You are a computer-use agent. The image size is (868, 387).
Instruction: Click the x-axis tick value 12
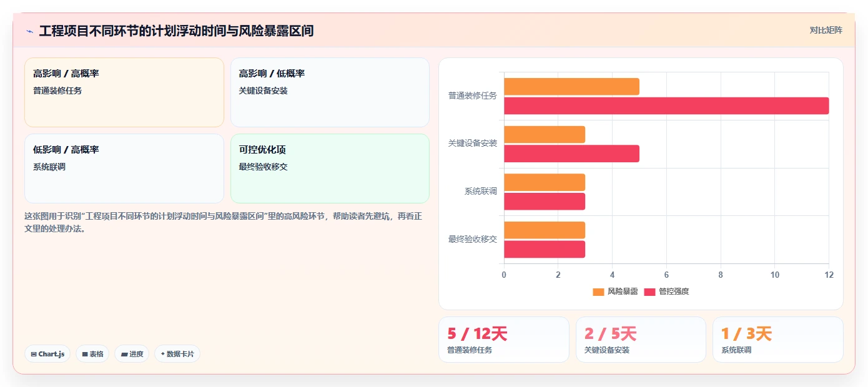tap(829, 275)
